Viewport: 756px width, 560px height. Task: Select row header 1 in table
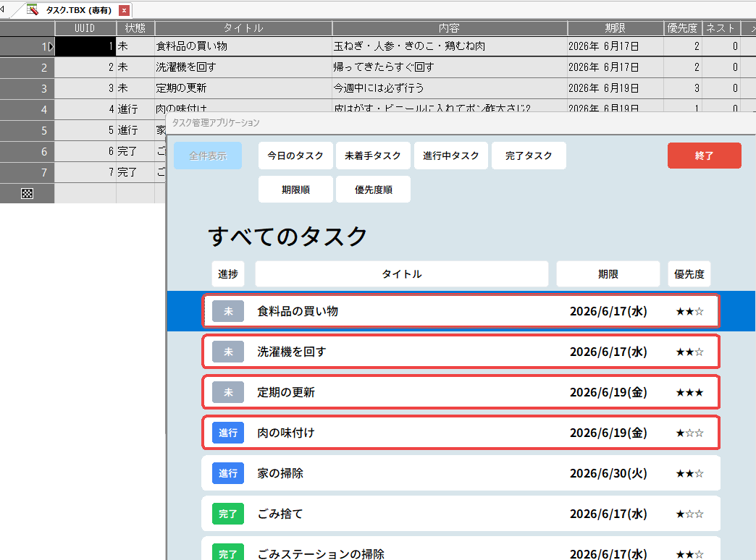pyautogui.click(x=27, y=46)
